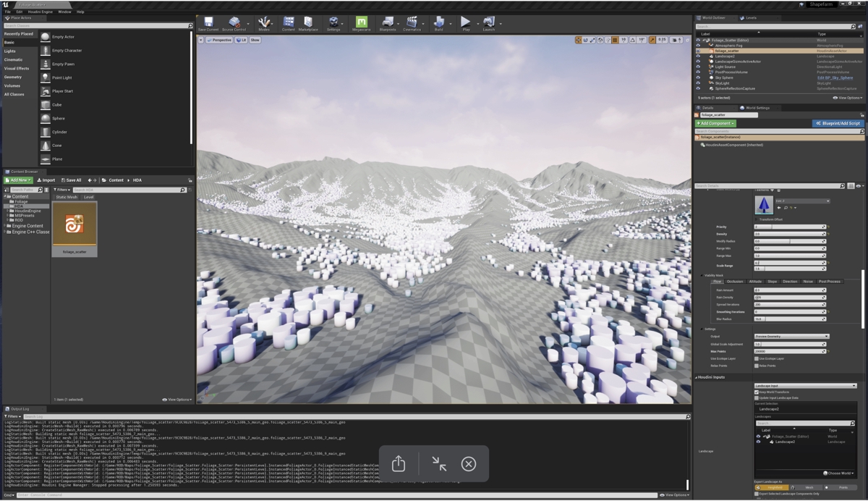The width and height of the screenshot is (868, 501).
Task: Open the Choose World dropdown
Action: click(x=838, y=473)
